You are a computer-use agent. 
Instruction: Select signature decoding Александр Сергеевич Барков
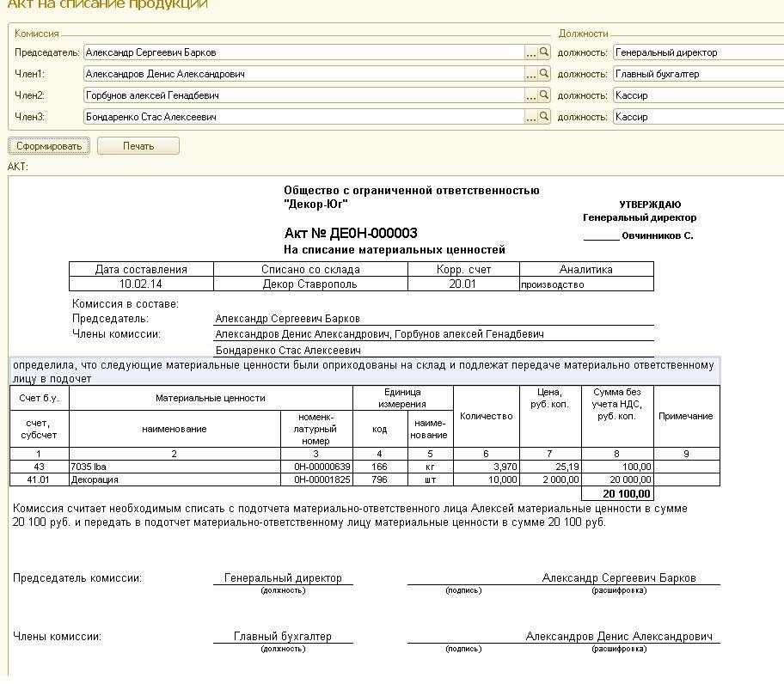tap(619, 577)
